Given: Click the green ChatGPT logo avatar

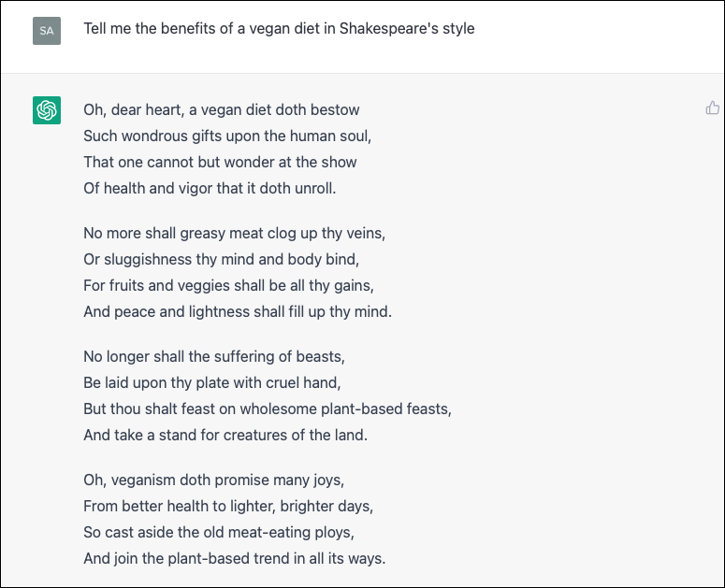Looking at the screenshot, I should click(47, 110).
